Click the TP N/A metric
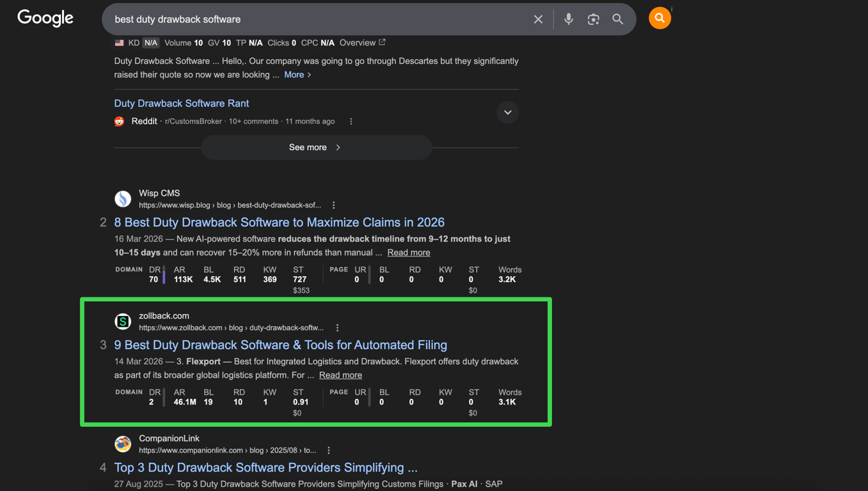The width and height of the screenshot is (868, 491). (x=249, y=43)
